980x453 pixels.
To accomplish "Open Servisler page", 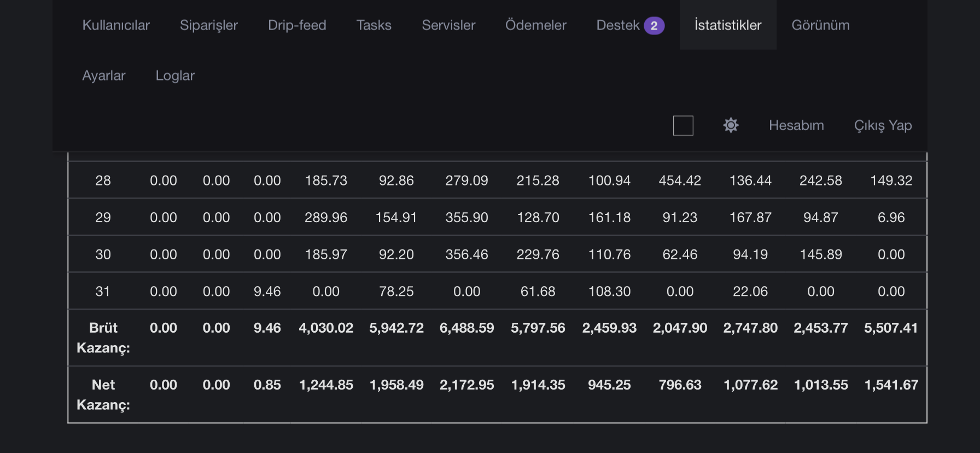I will coord(448,25).
